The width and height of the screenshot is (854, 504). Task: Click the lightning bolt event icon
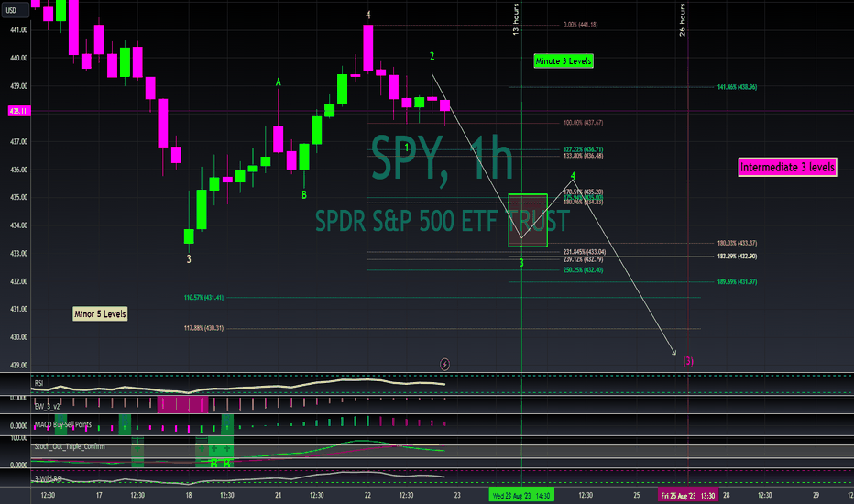click(444, 364)
